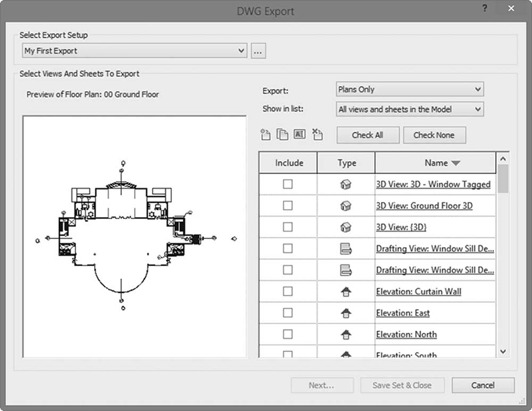
Task: Click the Elevation: North type icon
Action: (346, 334)
